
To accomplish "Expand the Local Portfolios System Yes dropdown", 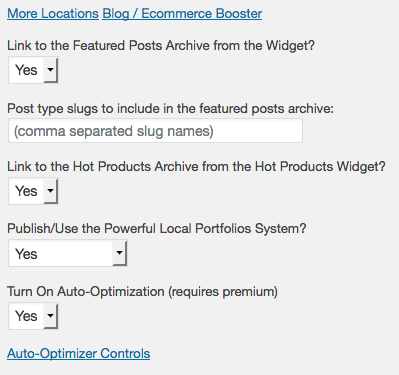I will tap(68, 253).
